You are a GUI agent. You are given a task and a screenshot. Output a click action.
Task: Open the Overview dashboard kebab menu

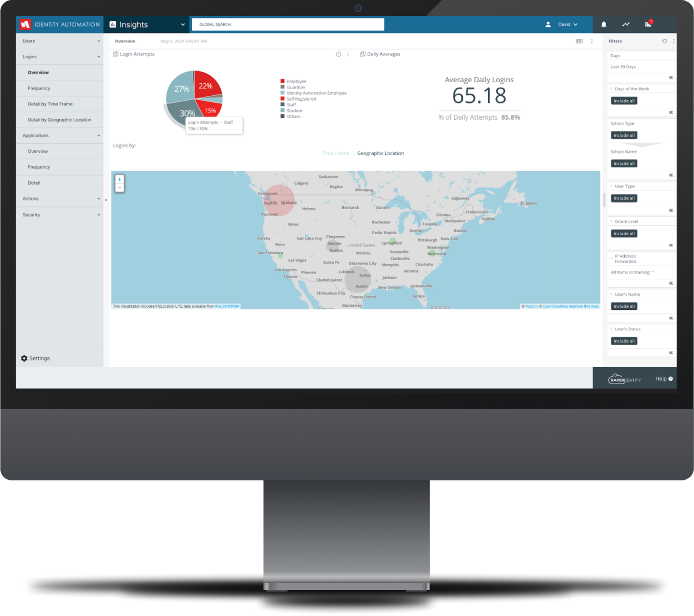pos(592,41)
